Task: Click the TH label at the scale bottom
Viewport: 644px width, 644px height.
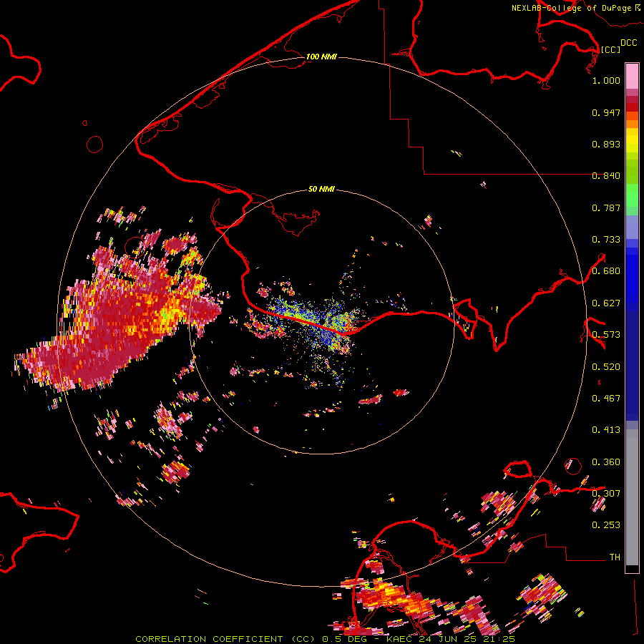Action: pyautogui.click(x=615, y=557)
